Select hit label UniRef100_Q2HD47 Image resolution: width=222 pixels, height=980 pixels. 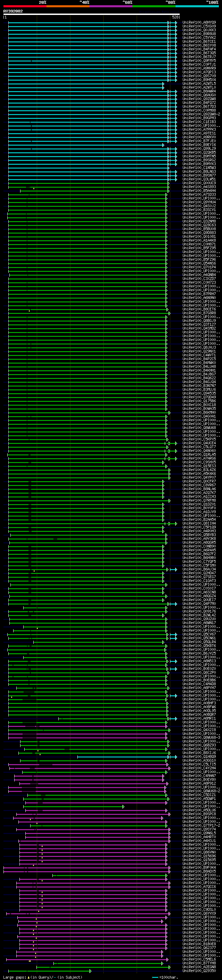point(199,573)
